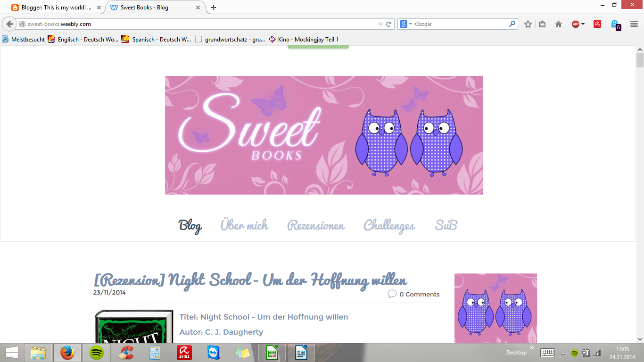Open Meistbesucht bookmark
The height and width of the screenshot is (362, 644).
pyautogui.click(x=24, y=40)
